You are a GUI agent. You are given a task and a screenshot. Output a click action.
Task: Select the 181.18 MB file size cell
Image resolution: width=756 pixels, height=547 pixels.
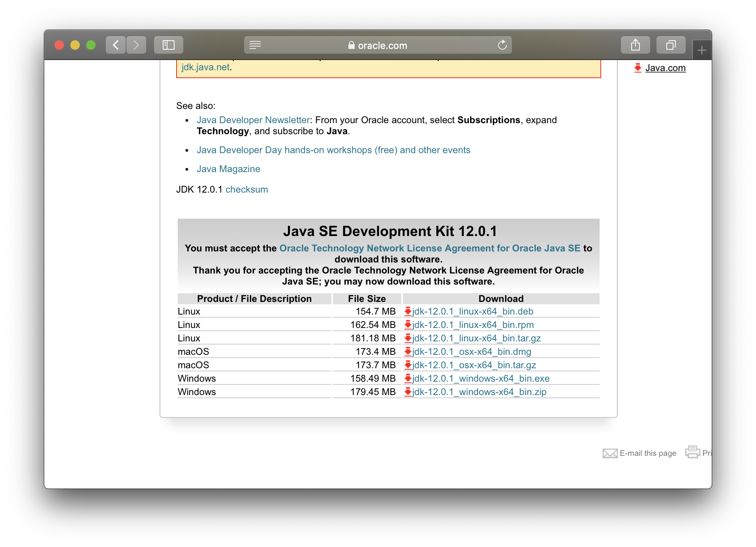point(367,338)
